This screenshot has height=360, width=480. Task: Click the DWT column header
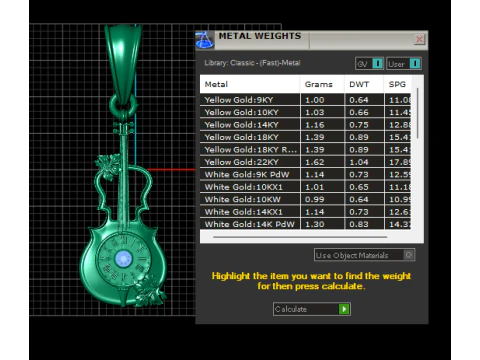click(364, 84)
